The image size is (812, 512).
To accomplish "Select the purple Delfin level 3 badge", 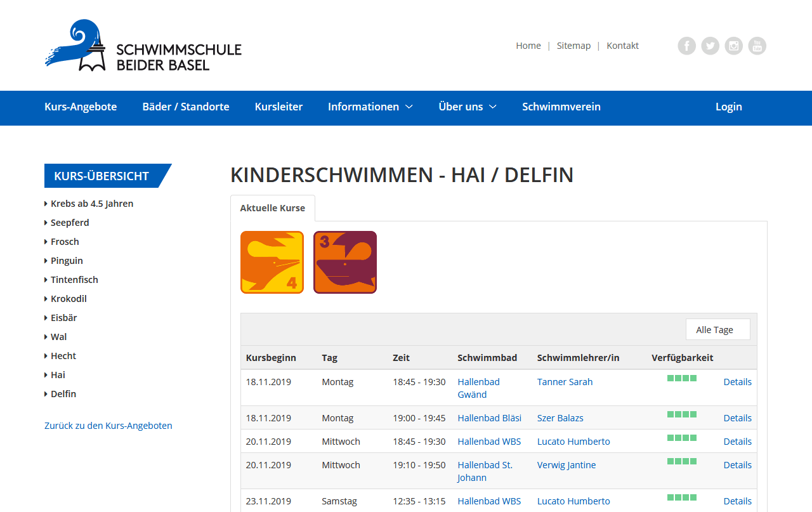I will 345,262.
